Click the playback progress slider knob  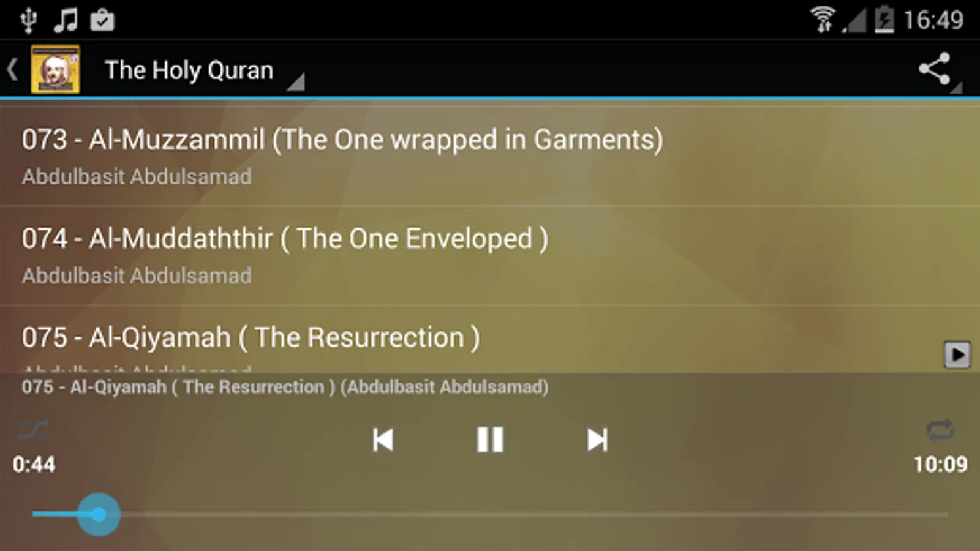99,515
